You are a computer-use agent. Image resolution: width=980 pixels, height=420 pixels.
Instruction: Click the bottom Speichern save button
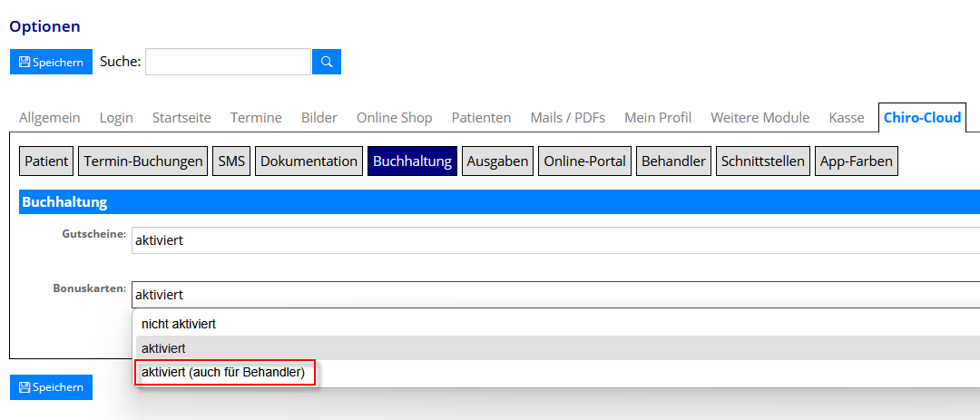51,386
